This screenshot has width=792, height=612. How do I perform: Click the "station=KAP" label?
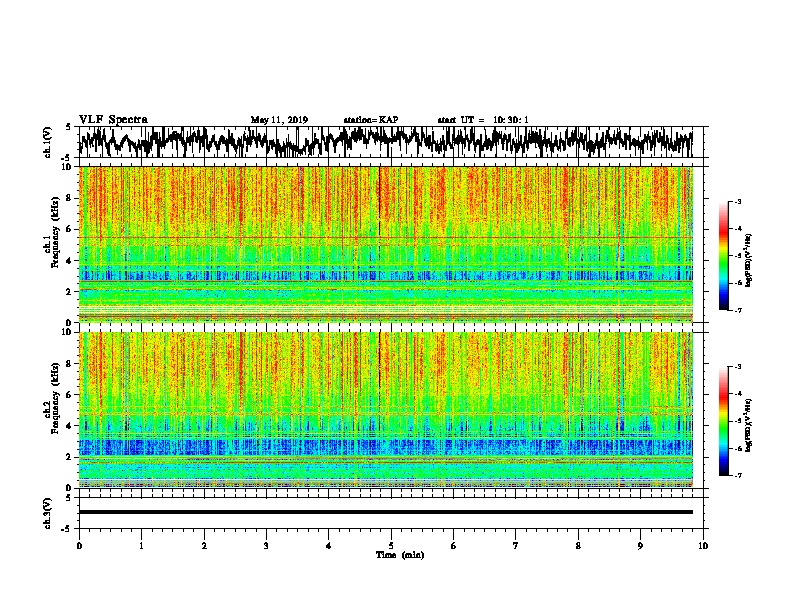click(371, 120)
